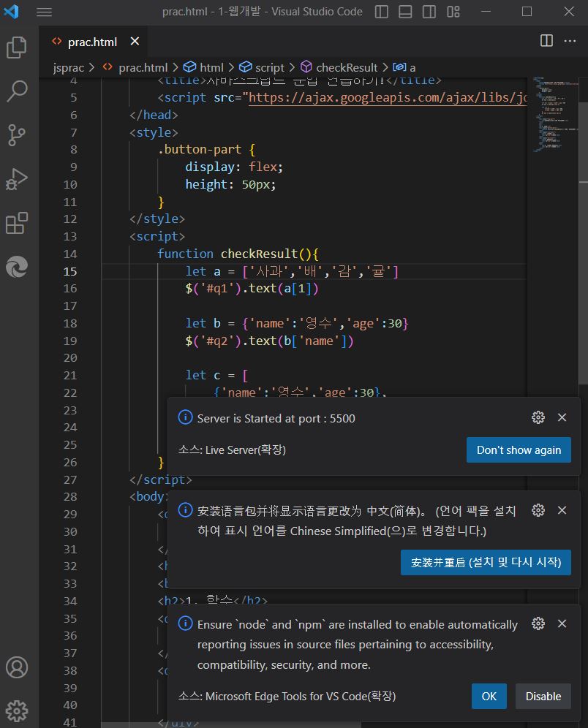Open Customize Layout options
Screen dimensions: 588x728
click(x=453, y=12)
